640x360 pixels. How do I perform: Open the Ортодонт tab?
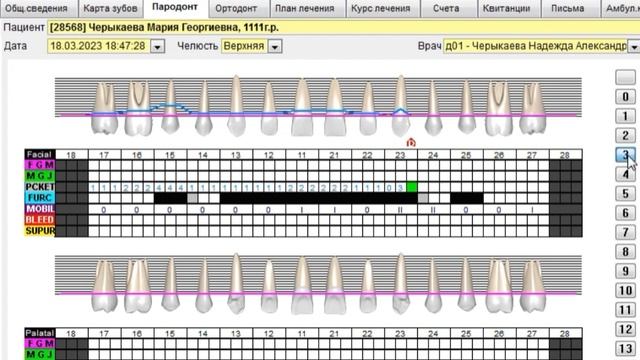tap(236, 8)
